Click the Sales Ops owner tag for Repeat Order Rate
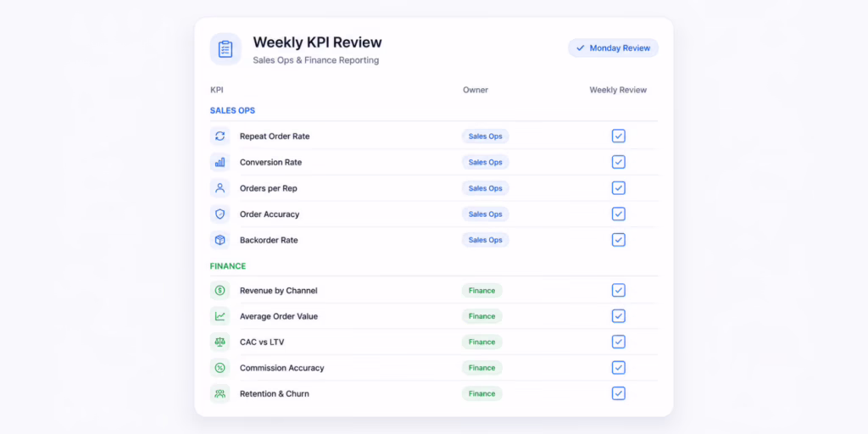 coord(486,136)
